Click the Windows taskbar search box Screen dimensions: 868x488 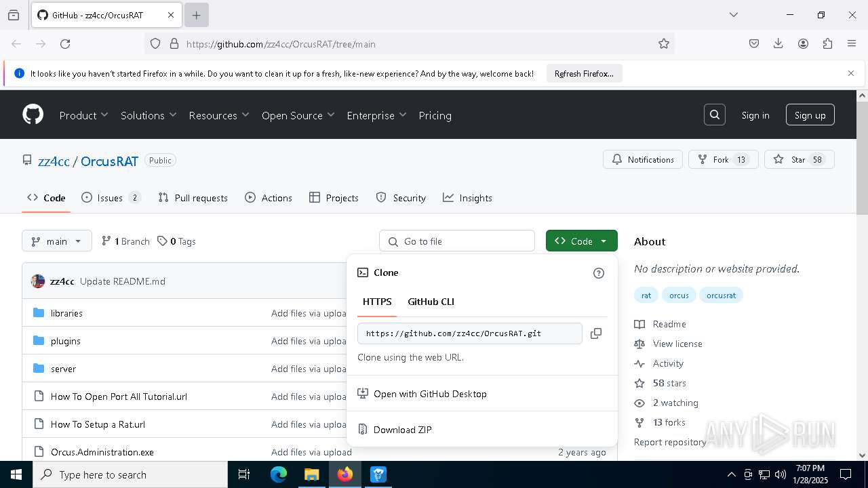130,474
